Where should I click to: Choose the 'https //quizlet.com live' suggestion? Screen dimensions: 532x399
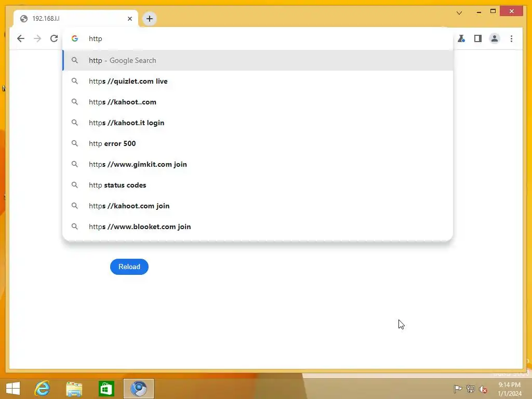pyautogui.click(x=258, y=81)
